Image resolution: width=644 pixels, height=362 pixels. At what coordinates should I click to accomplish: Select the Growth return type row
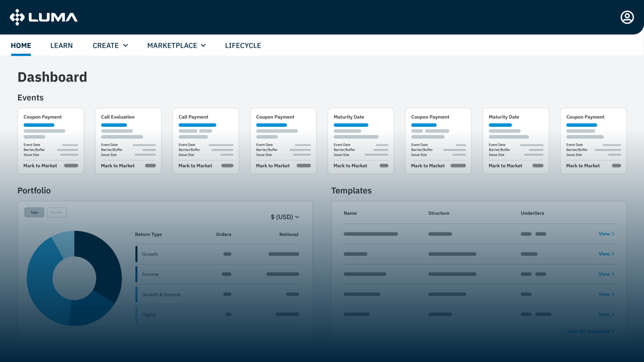(x=150, y=254)
